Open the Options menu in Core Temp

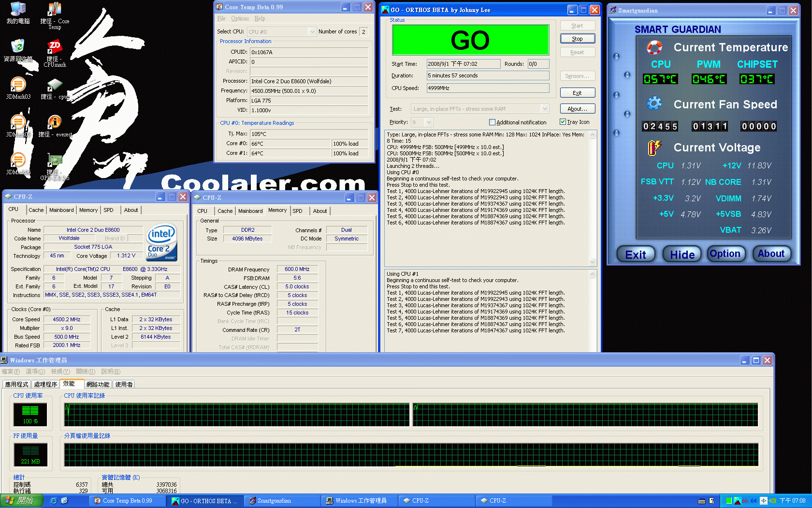click(240, 18)
